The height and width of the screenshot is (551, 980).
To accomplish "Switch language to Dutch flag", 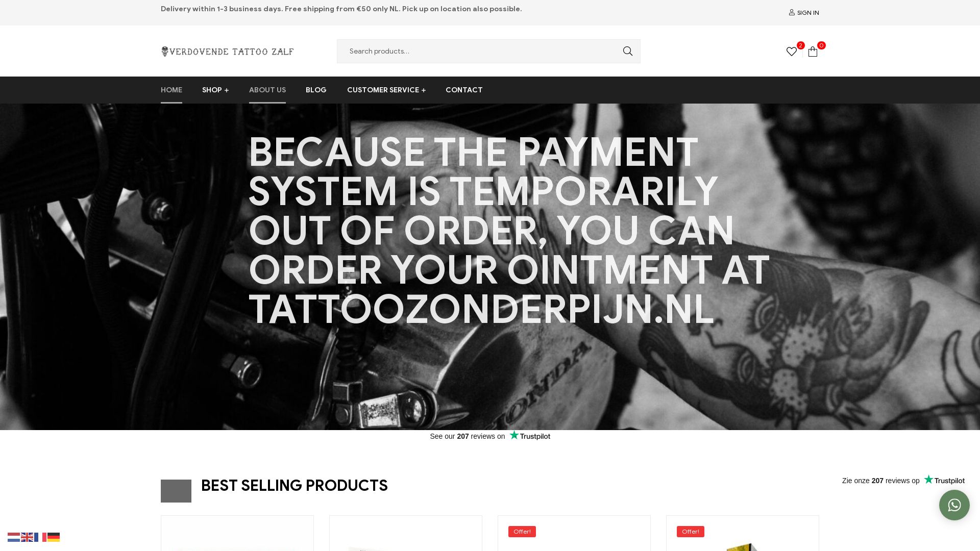I will [x=14, y=537].
